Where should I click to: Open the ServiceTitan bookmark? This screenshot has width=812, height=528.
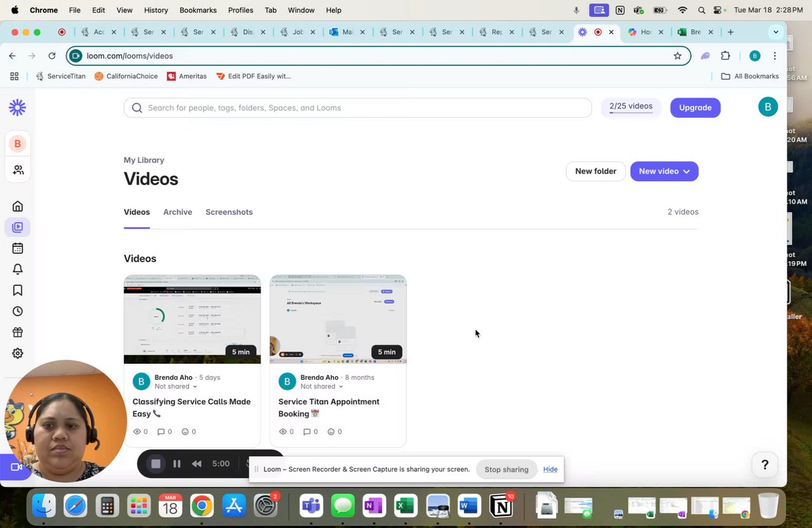(x=60, y=76)
